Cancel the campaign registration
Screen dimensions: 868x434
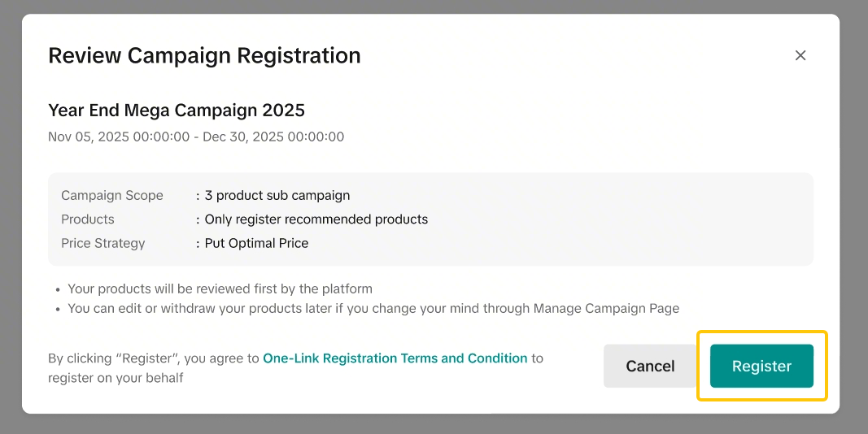point(650,366)
